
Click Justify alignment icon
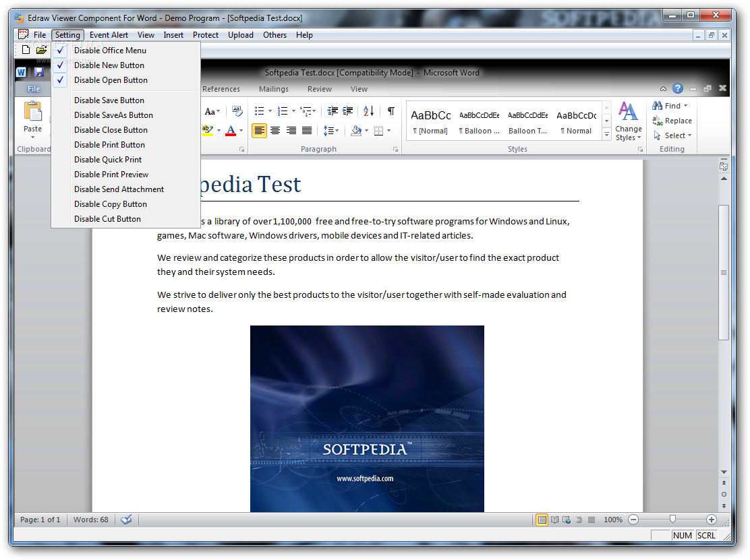click(x=307, y=131)
